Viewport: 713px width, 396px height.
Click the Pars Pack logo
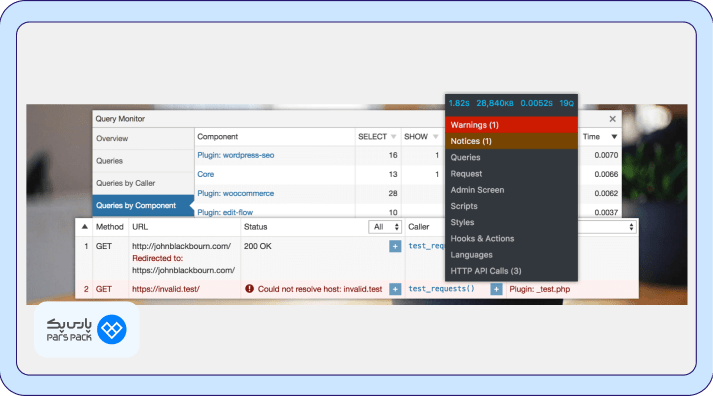[x=86, y=330]
